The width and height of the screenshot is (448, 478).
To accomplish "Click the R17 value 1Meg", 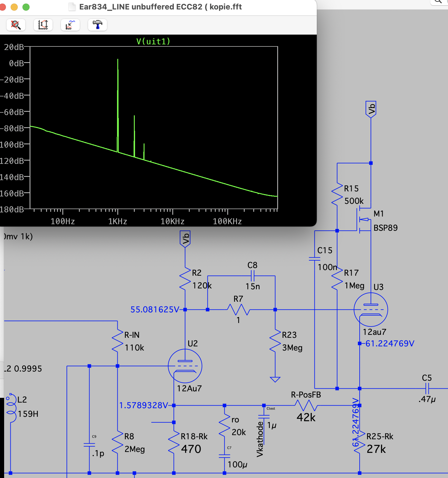I will click(354, 286).
